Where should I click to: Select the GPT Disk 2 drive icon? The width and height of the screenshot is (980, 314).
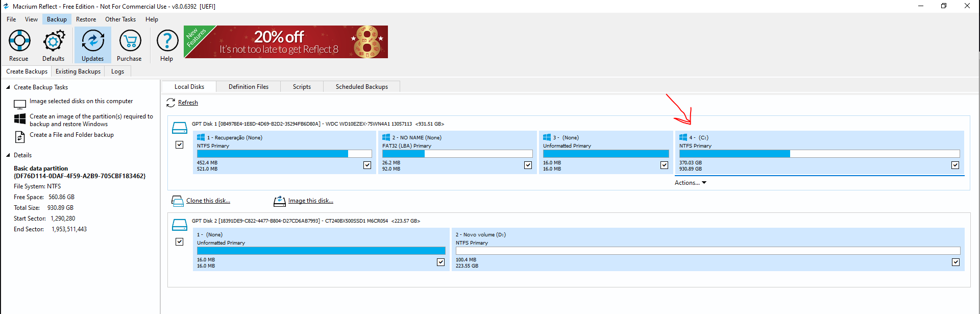point(180,225)
